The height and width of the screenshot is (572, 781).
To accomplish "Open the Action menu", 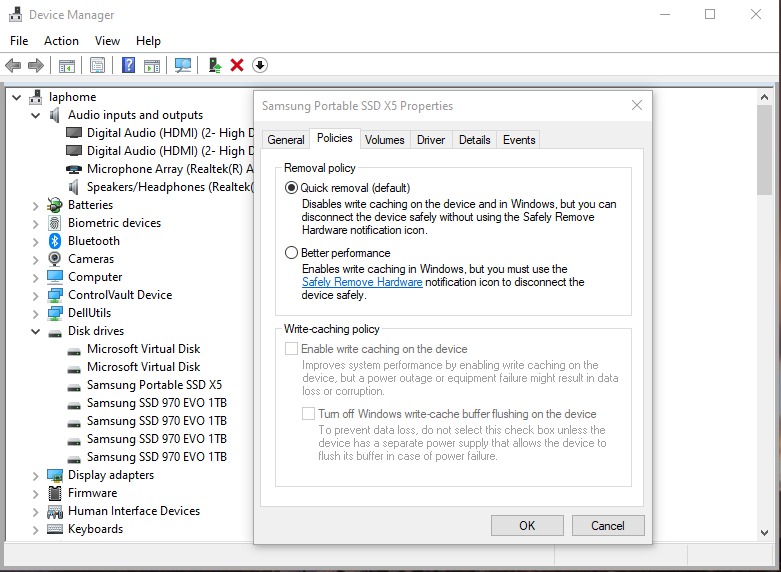I will tap(61, 41).
